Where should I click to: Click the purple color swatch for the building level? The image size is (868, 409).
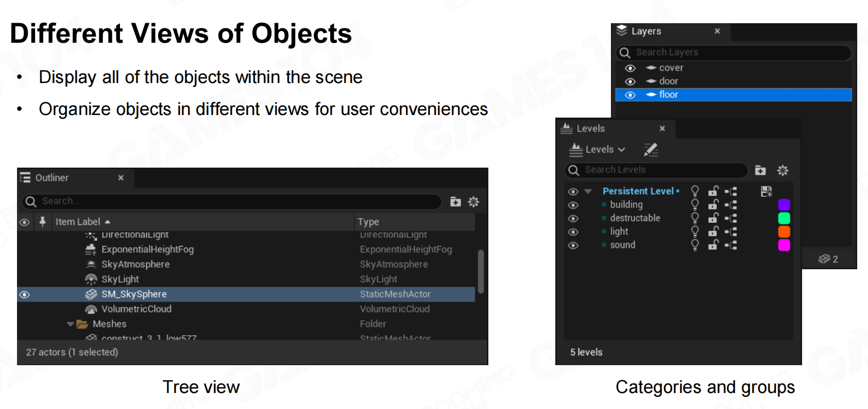[784, 205]
